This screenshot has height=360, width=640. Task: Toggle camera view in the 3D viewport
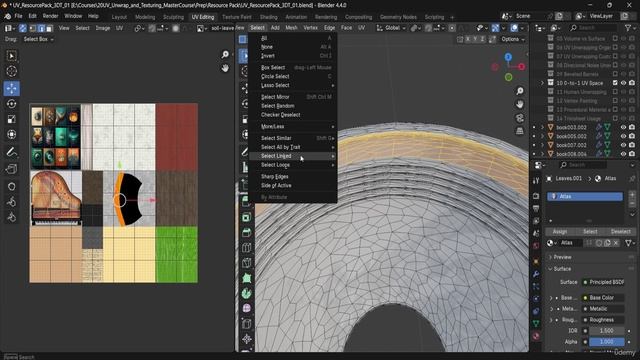click(520, 118)
